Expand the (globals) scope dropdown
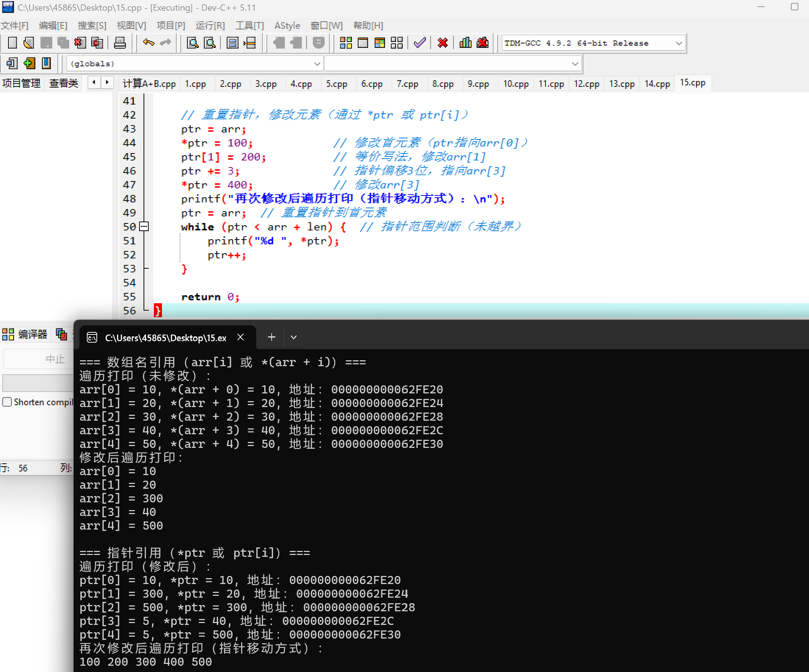 (317, 64)
